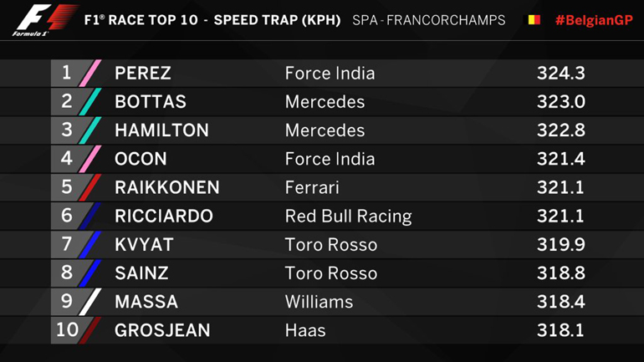Click the Red Bull Racing team label
This screenshot has width=644, height=362.
[348, 217]
